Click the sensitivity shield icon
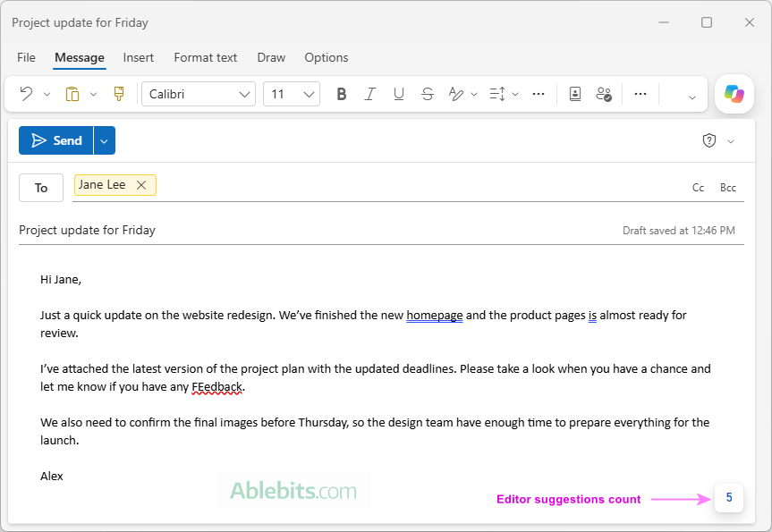 [709, 140]
